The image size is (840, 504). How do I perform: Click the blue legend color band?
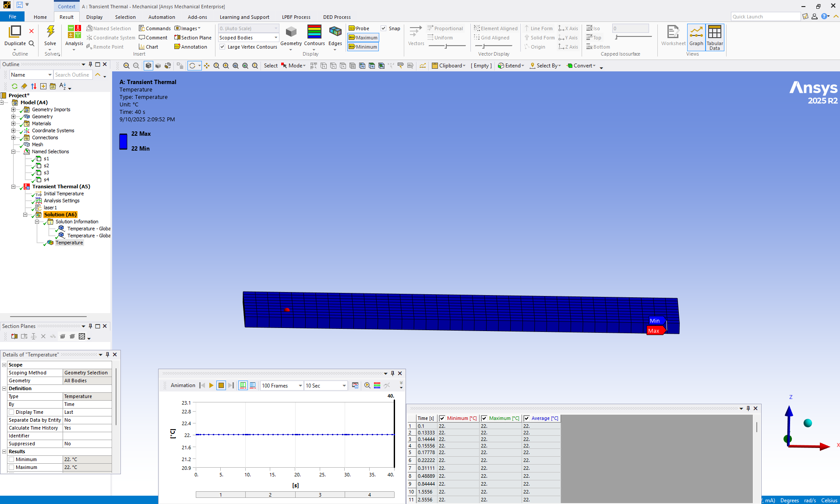click(x=124, y=141)
